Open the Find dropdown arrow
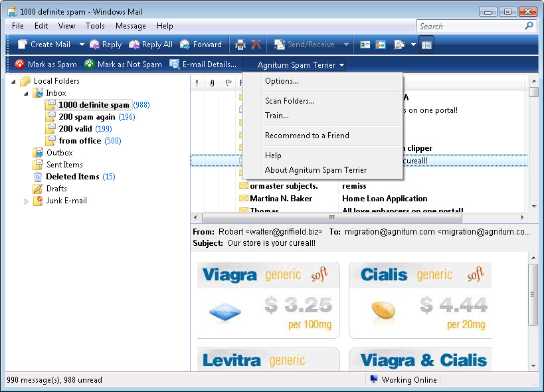 pyautogui.click(x=413, y=45)
